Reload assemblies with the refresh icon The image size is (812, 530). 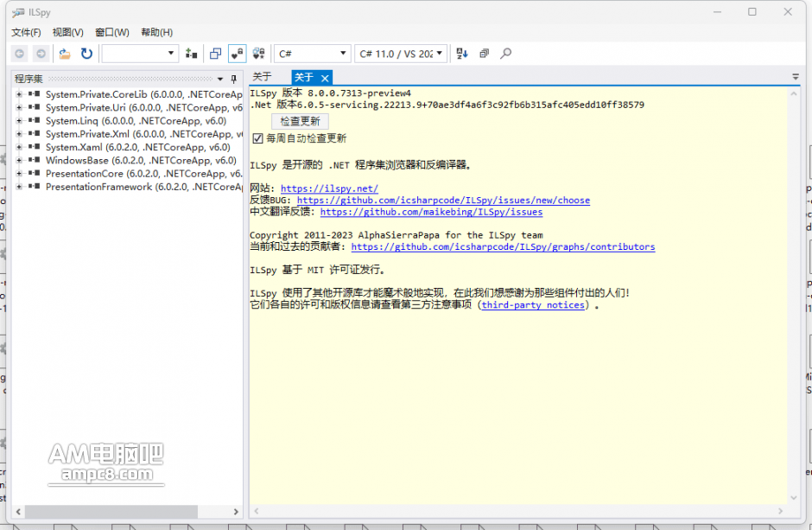coord(86,54)
